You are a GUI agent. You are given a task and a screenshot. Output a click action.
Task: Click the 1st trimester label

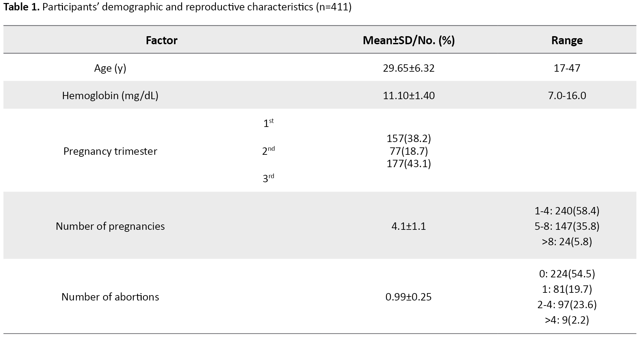(268, 123)
